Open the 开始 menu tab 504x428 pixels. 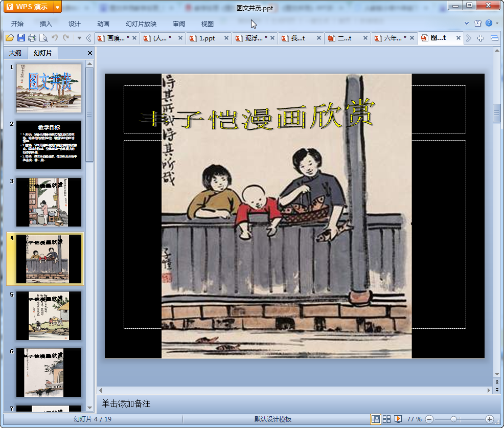click(x=17, y=24)
